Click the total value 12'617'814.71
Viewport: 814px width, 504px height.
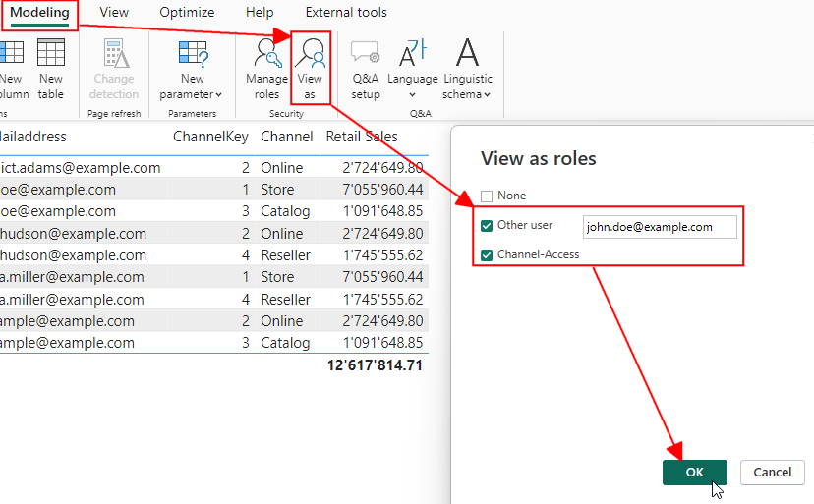tap(375, 365)
